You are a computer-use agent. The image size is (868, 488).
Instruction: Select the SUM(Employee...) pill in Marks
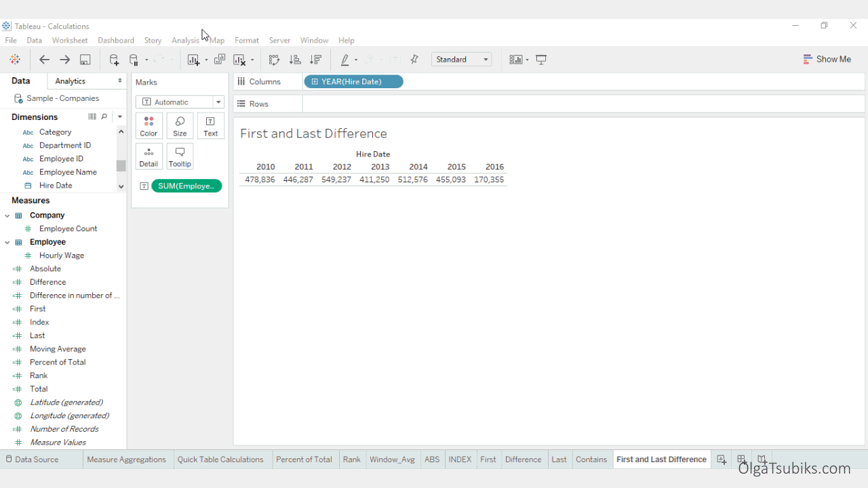click(x=186, y=186)
